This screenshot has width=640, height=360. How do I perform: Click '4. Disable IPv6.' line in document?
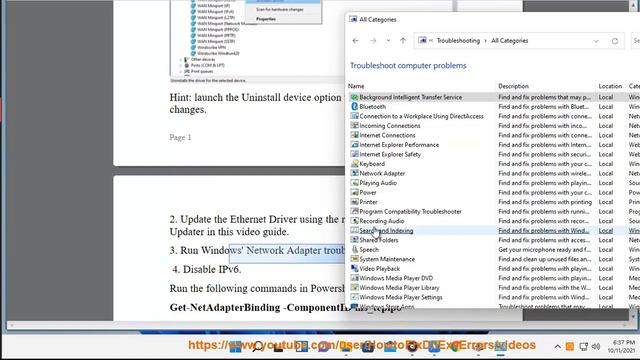click(x=207, y=269)
